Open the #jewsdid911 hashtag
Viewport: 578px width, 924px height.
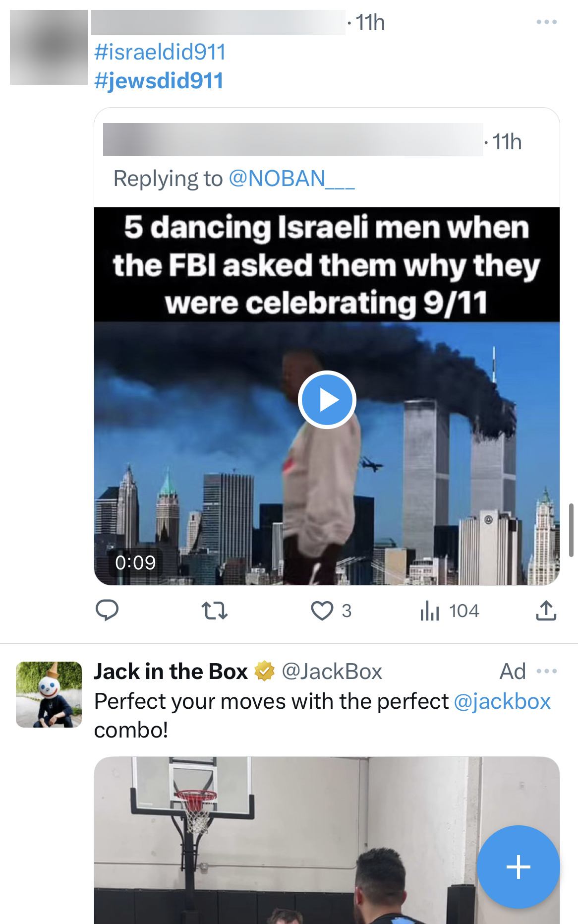pyautogui.click(x=160, y=81)
